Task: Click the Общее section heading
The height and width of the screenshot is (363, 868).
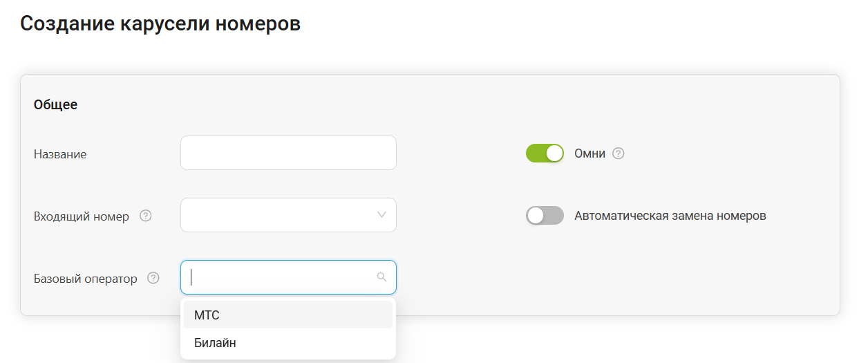Action: pos(55,105)
